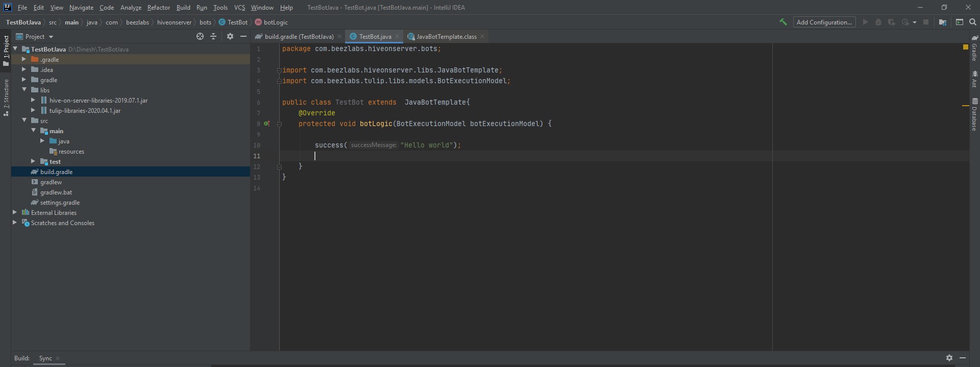Open the Refactor menu
The image size is (980, 367).
click(159, 7)
